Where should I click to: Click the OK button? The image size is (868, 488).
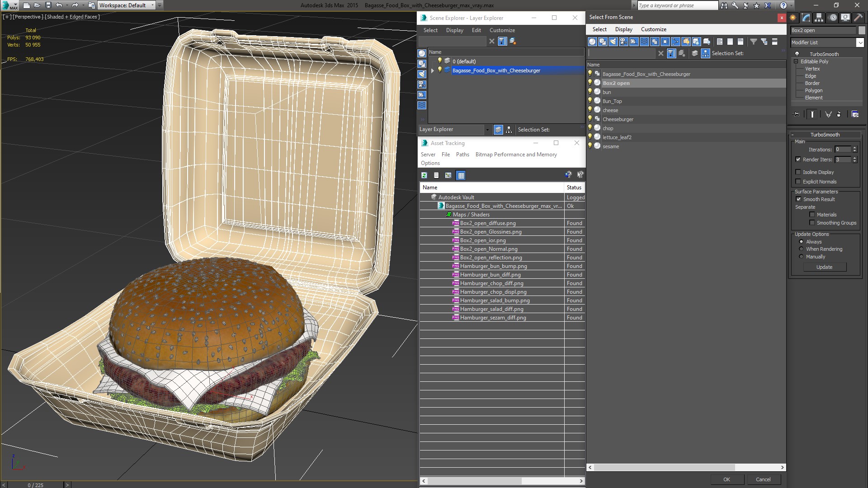point(726,479)
